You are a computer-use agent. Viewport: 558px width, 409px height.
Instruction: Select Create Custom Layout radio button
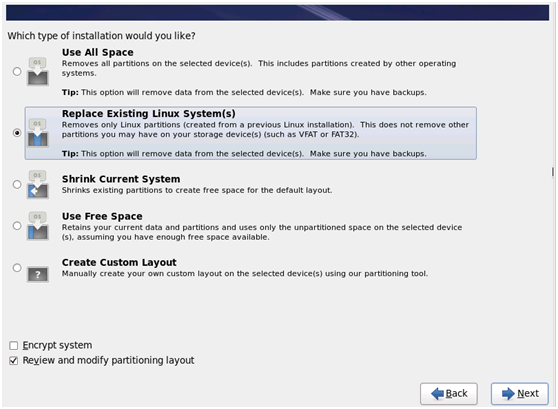click(17, 267)
